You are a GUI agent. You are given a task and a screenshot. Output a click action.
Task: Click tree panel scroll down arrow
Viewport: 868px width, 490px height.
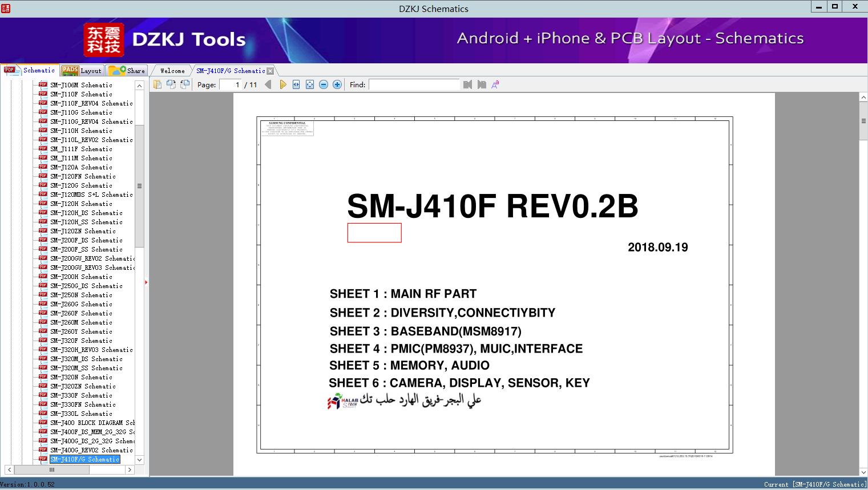(139, 459)
